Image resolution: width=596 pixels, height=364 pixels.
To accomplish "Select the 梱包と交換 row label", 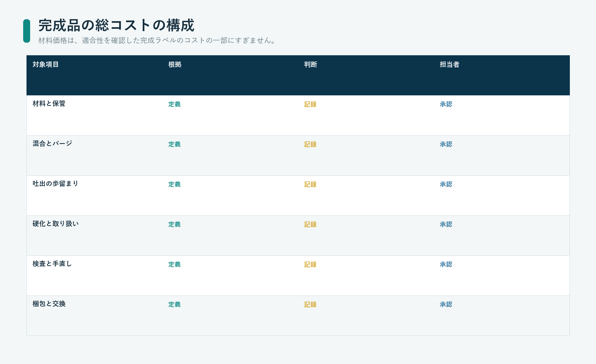I will coord(49,304).
